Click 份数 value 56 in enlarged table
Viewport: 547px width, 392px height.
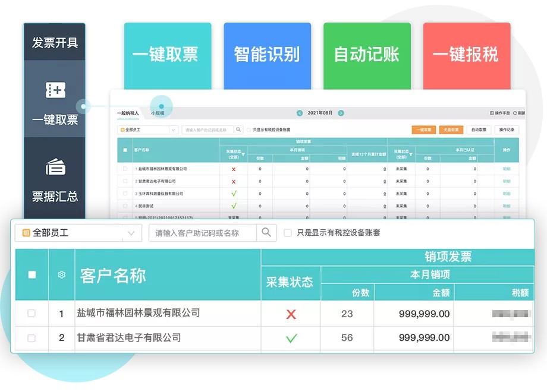(x=347, y=337)
